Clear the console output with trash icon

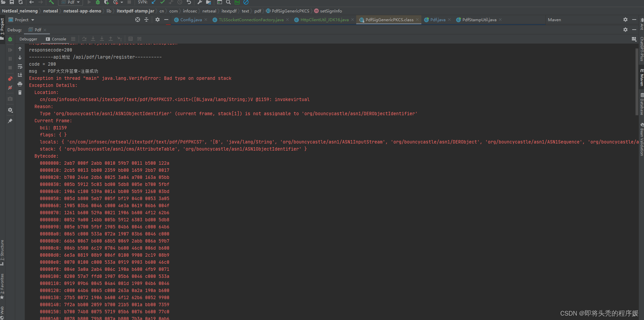20,93
